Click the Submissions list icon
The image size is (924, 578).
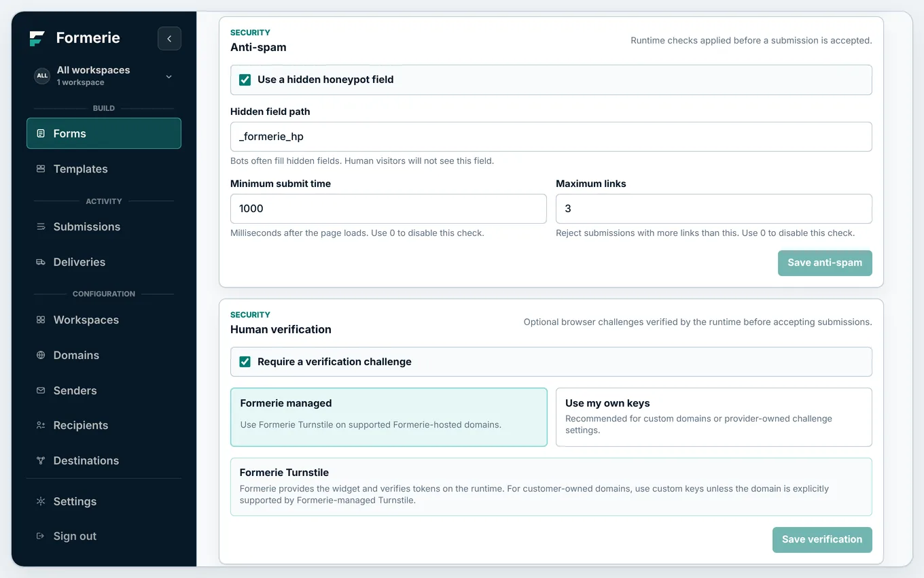click(x=41, y=226)
